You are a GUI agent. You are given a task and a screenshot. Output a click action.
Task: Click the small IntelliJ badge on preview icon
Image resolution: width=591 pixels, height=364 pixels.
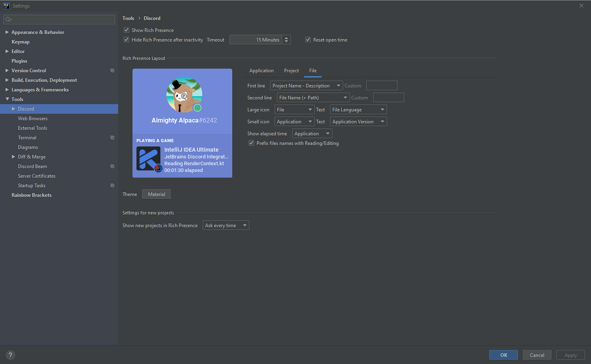158,168
